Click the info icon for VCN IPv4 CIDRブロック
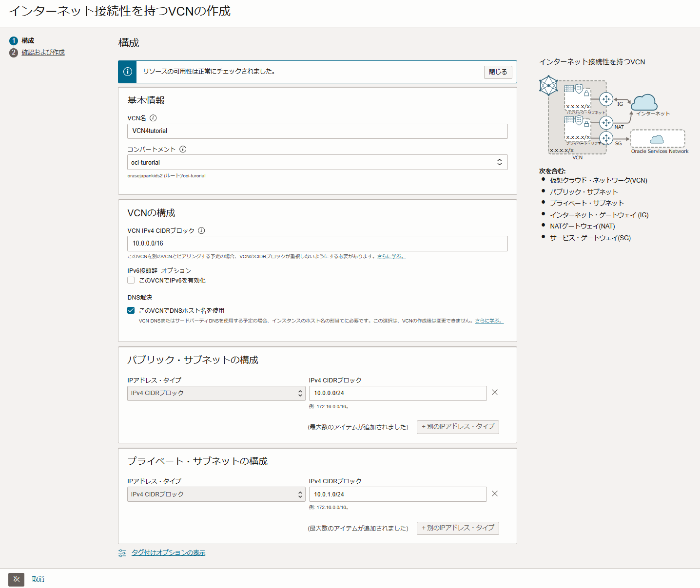 coord(201,230)
